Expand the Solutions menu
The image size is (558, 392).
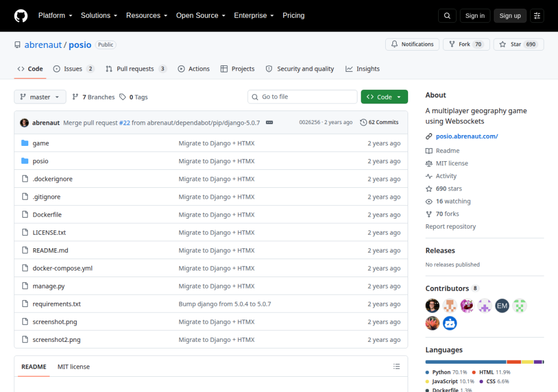tap(99, 16)
